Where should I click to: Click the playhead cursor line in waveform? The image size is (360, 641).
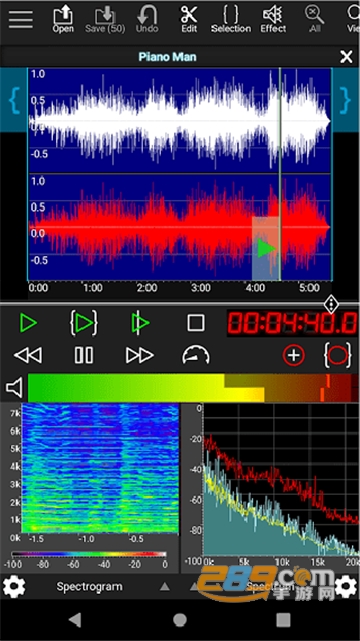pos(280,174)
